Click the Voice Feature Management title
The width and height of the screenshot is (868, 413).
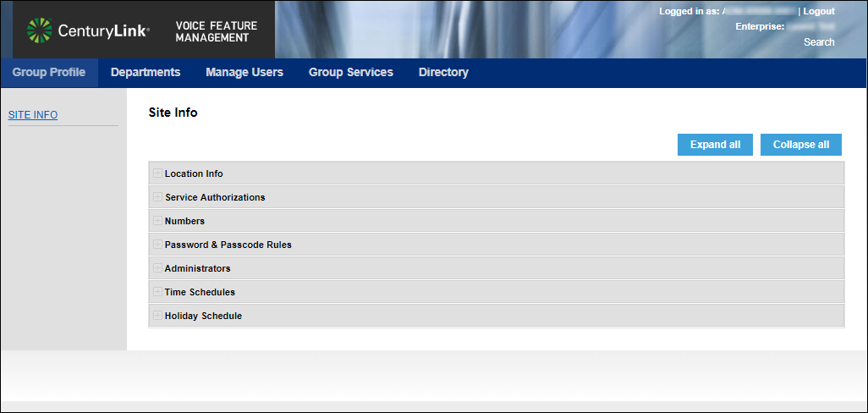[x=217, y=31]
